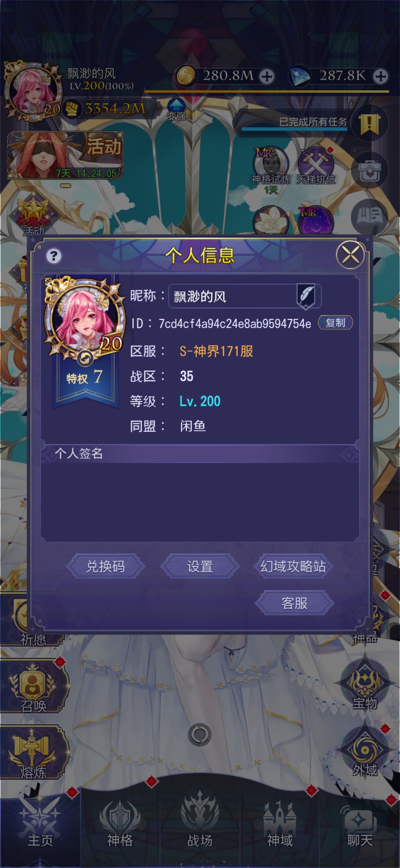Tap the diamond plus icon
The image size is (400, 868).
tap(380, 76)
